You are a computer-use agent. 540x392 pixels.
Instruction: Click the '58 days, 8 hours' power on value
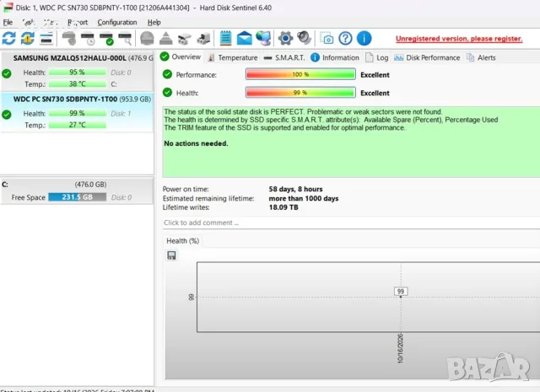click(295, 189)
